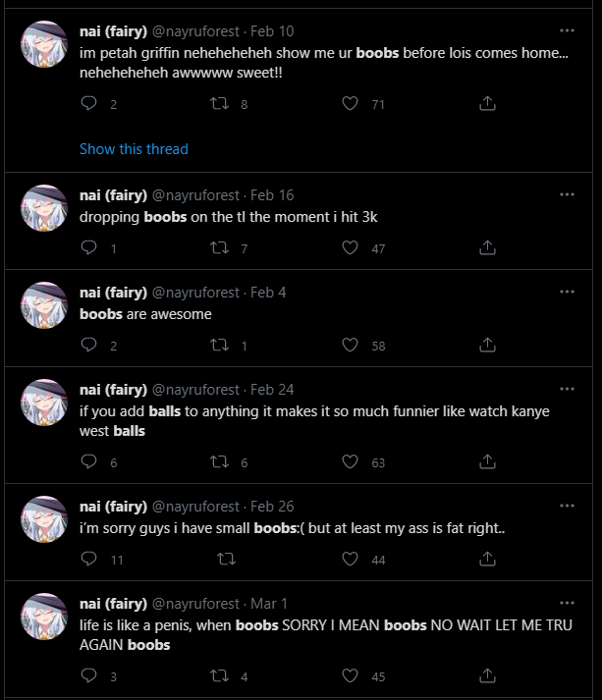
Task: Retweet the Feb 4 tweet
Action: click(220, 345)
